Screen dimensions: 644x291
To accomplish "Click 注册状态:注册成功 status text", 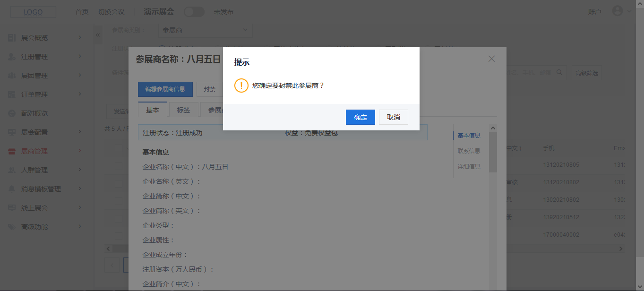I will tap(172, 133).
